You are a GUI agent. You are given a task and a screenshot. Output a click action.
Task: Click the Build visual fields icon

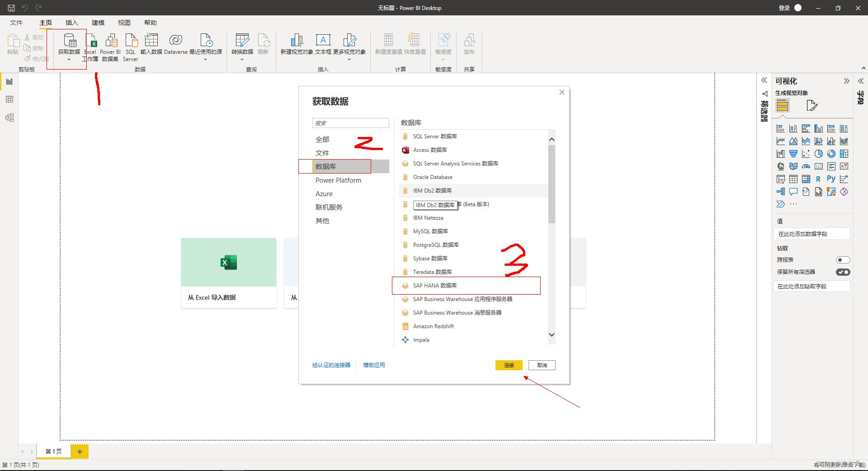(783, 106)
